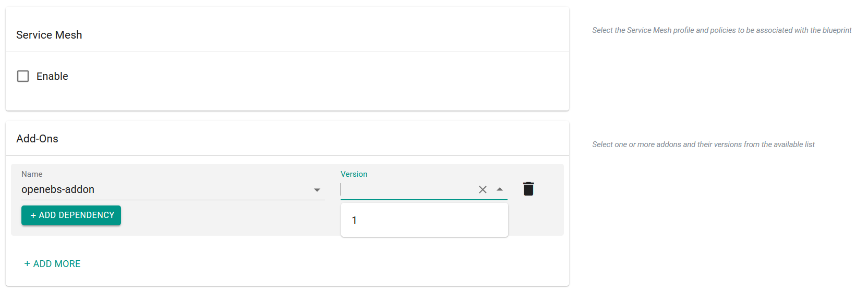This screenshot has width=868, height=291.
Task: Focus the Version text input
Action: tap(407, 189)
